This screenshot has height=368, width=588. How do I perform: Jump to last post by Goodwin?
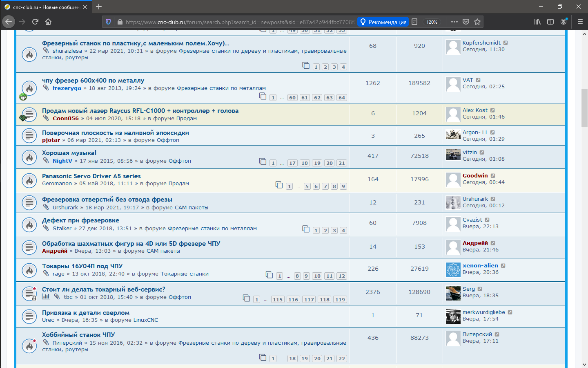(x=493, y=176)
